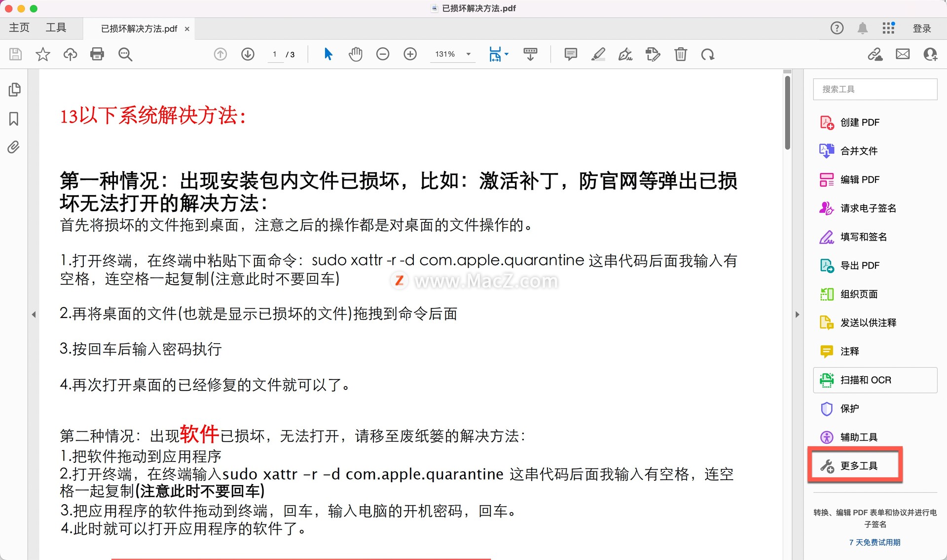The width and height of the screenshot is (947, 560).
Task: Click the document vertical scrollbar thumb
Action: click(x=788, y=112)
